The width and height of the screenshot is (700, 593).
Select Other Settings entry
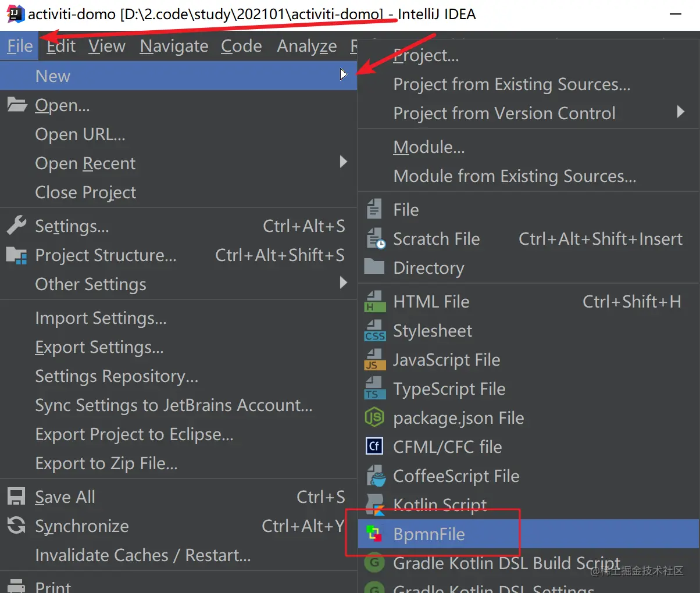(x=178, y=284)
